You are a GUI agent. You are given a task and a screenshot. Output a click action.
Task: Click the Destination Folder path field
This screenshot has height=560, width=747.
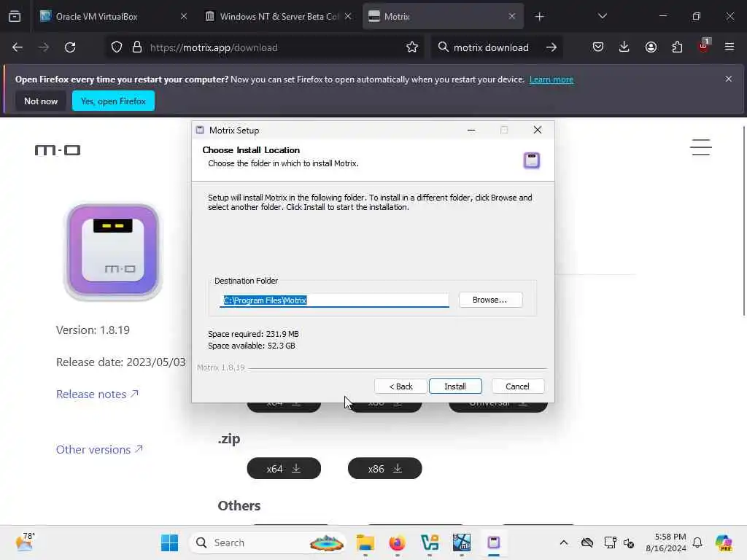[334, 300]
